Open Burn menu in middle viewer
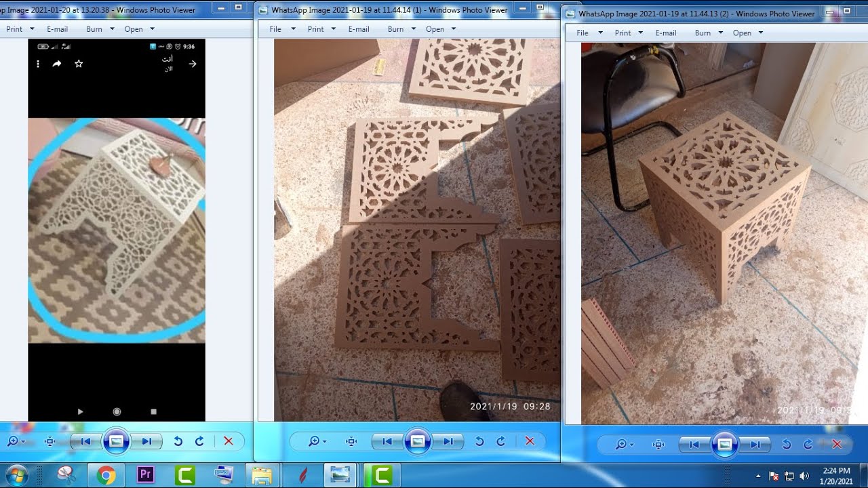The height and width of the screenshot is (488, 868). (401, 29)
